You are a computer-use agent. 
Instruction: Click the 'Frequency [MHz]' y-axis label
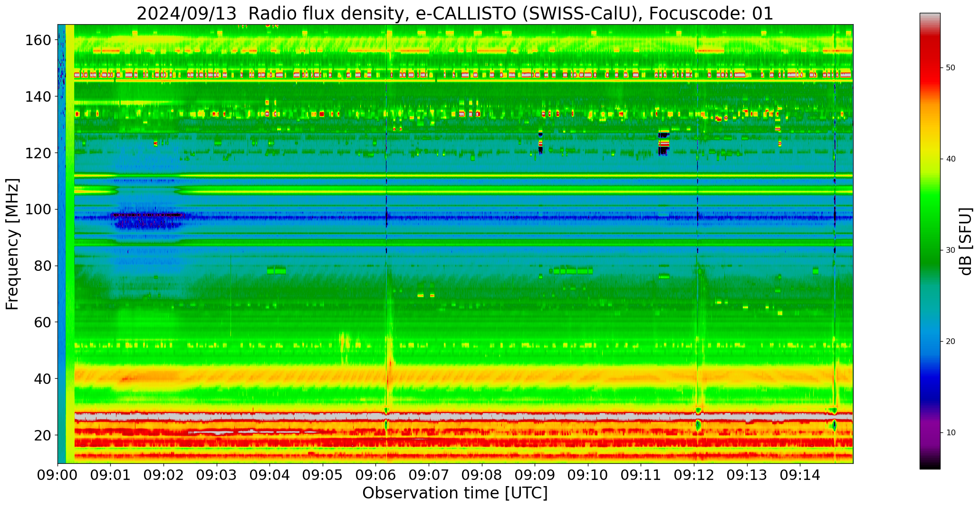click(13, 244)
